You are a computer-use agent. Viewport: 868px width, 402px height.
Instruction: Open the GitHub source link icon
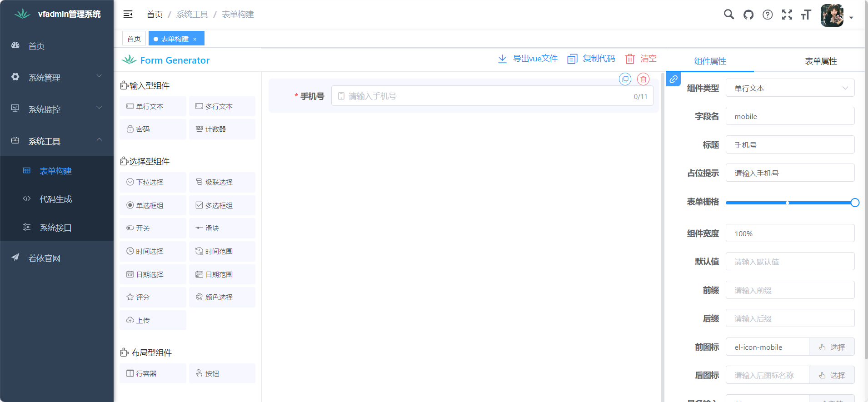[748, 15]
